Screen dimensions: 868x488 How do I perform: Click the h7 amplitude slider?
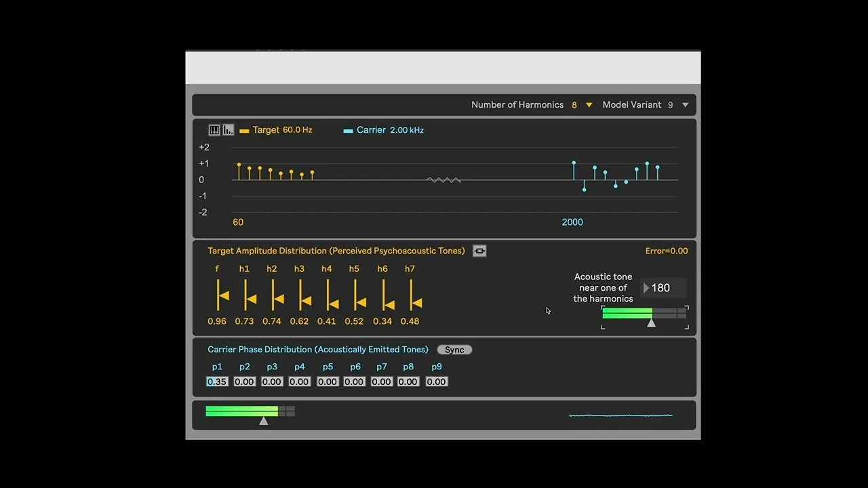pos(414,295)
